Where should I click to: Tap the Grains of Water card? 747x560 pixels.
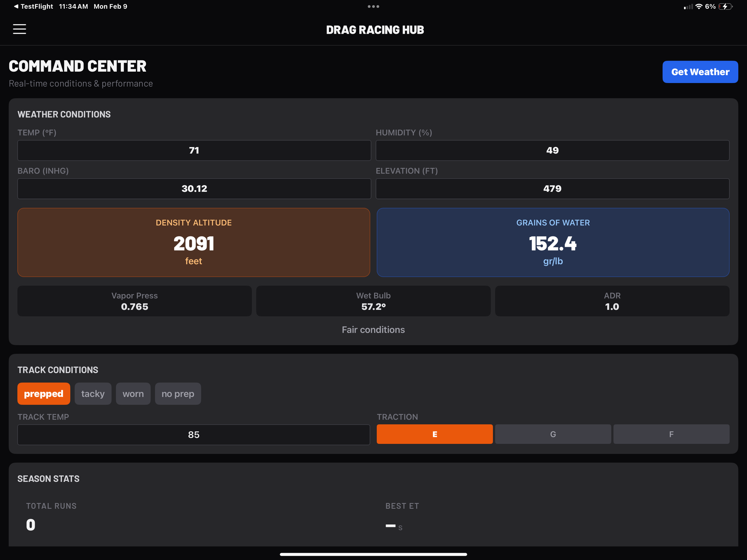[x=553, y=242]
